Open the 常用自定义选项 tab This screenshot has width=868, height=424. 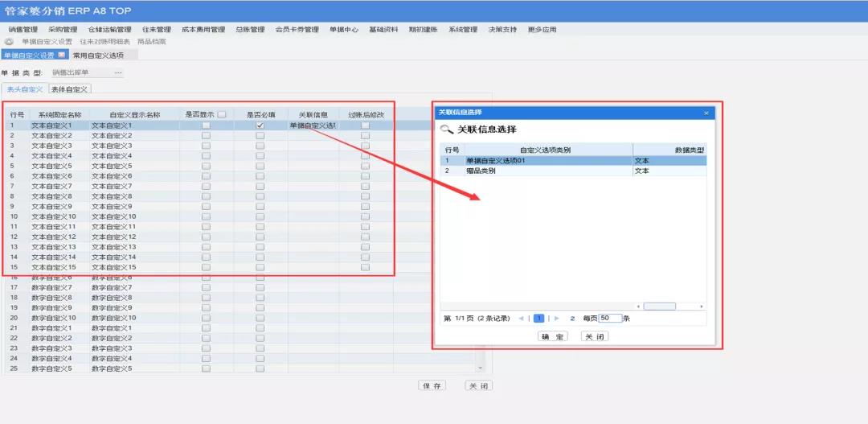(x=98, y=55)
